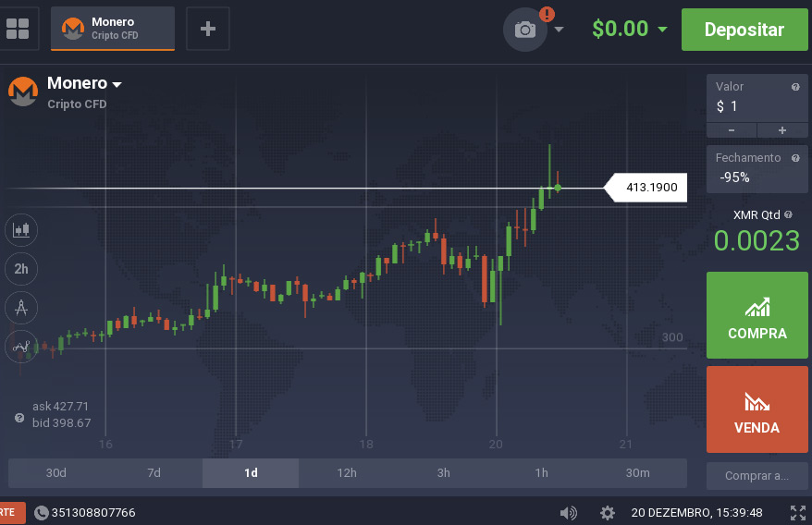Viewport: 812px width, 525px height.
Task: Increase the Valor amount with plus
Action: pyautogui.click(x=782, y=130)
